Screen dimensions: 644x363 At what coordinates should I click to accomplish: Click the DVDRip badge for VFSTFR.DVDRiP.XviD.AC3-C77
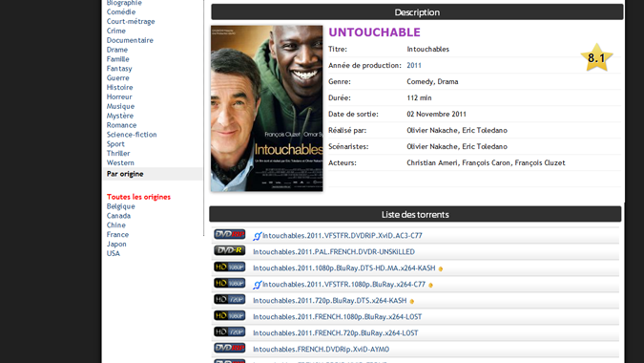tap(230, 234)
